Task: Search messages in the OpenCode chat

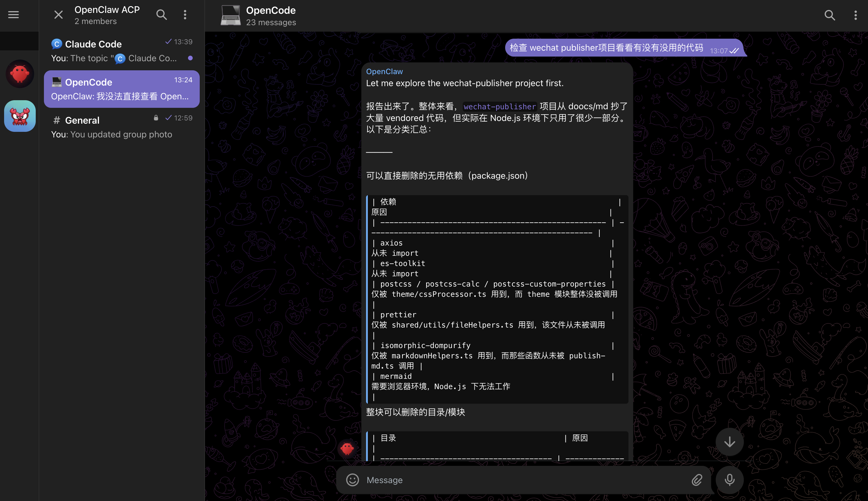Action: (x=829, y=15)
